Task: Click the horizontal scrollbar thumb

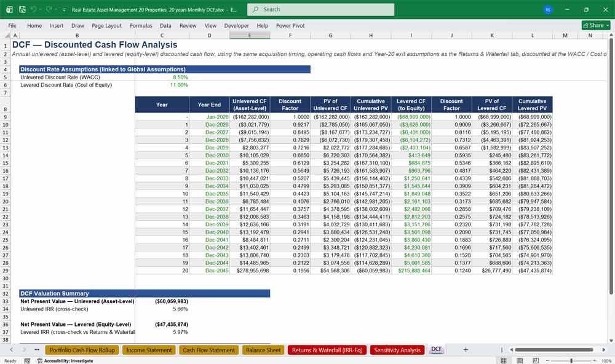Action: (554, 349)
